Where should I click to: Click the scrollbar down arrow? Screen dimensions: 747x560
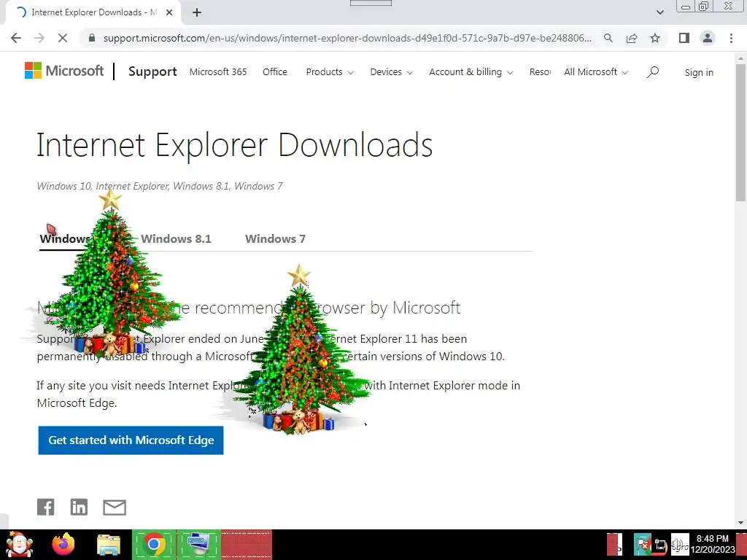(x=740, y=522)
